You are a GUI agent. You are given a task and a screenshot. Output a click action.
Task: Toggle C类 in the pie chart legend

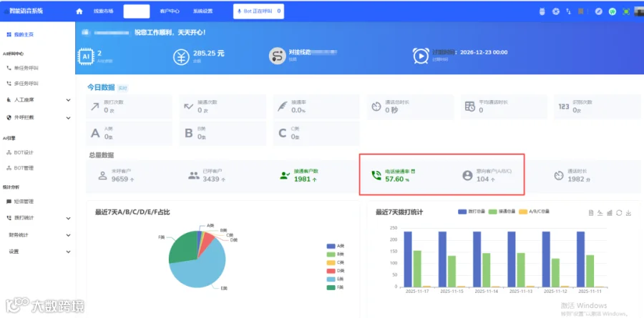336,262
